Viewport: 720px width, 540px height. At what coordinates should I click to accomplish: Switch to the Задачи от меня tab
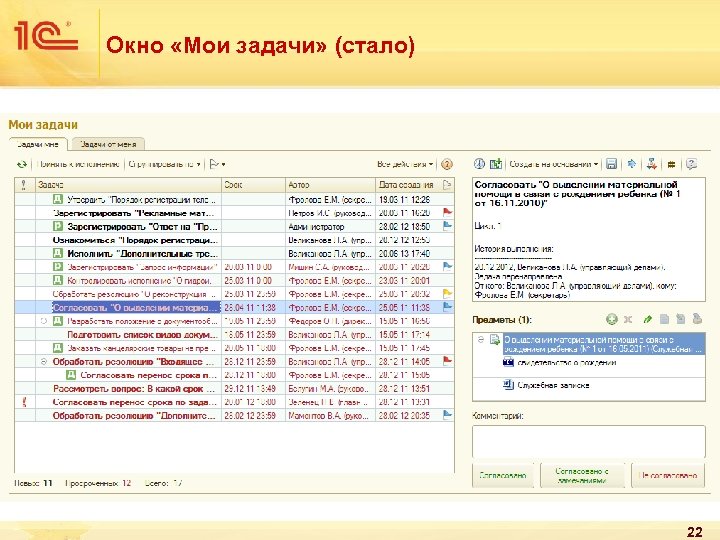tap(108, 144)
